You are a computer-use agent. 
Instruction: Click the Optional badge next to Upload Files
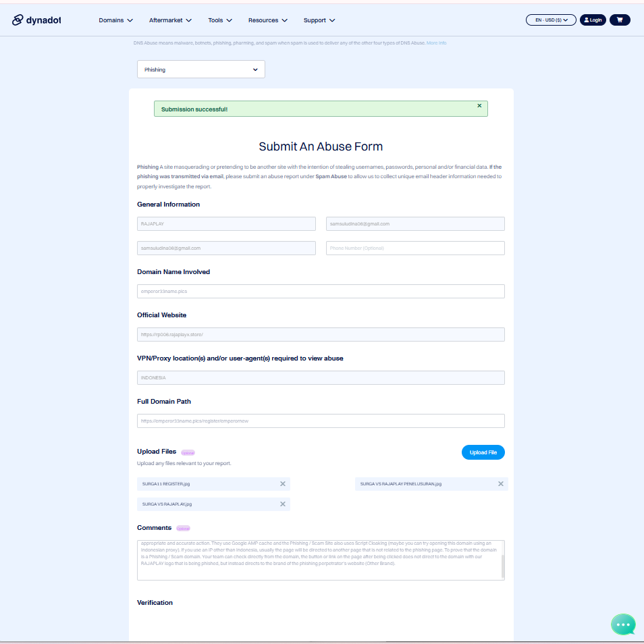(x=188, y=452)
